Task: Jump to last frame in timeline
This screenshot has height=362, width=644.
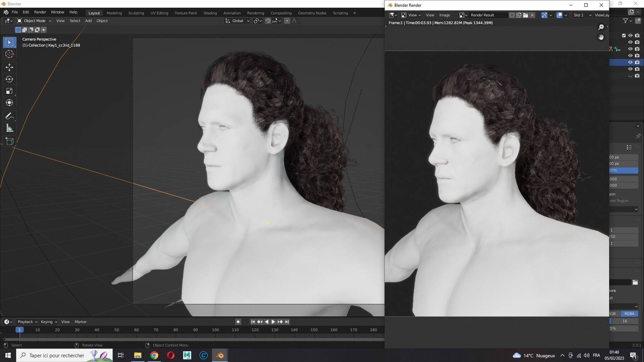Action: tap(287, 322)
